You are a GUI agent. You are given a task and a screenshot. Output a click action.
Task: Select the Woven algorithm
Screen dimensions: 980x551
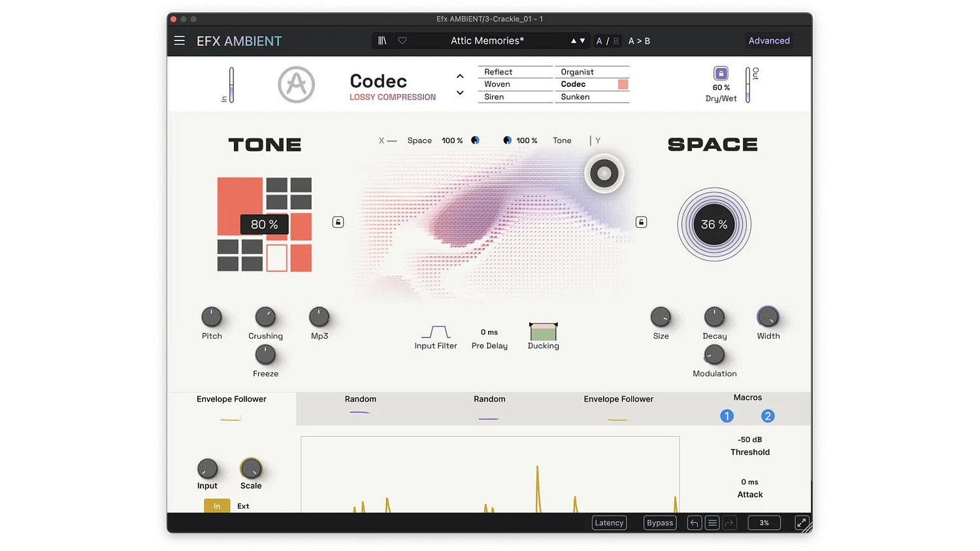[497, 84]
